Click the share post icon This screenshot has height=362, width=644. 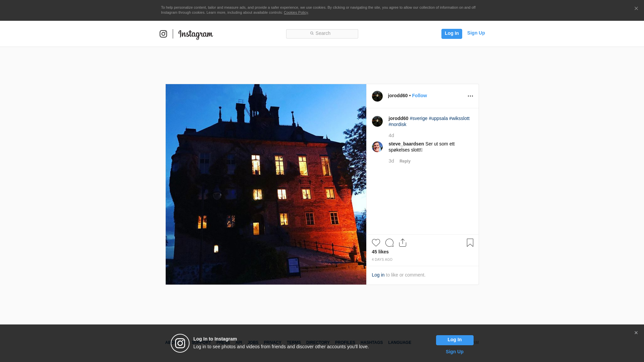point(402,243)
